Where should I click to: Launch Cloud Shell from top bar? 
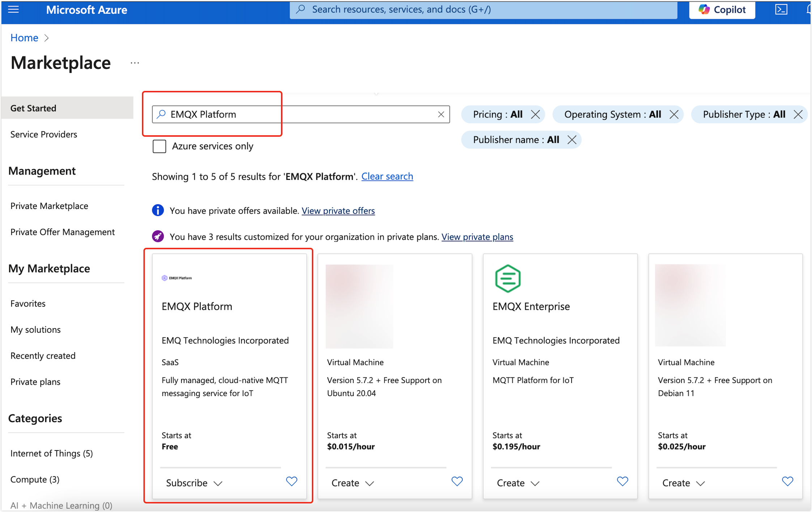(781, 9)
